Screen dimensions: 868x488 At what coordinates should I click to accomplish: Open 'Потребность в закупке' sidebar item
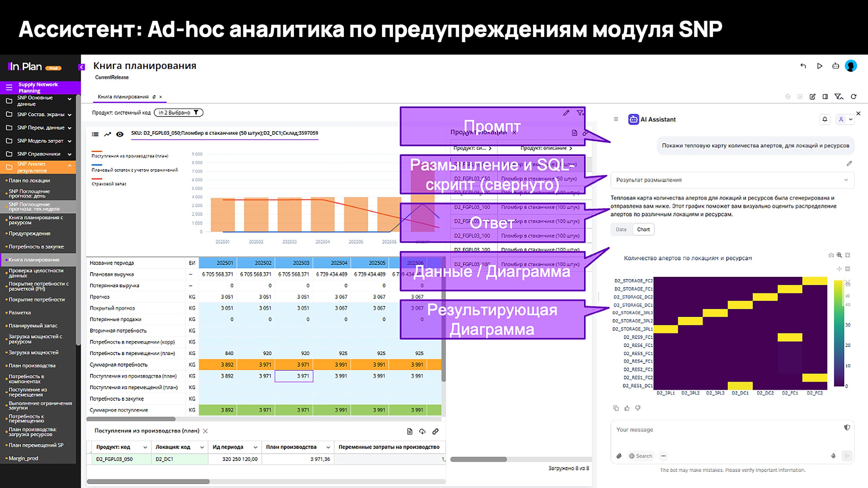[x=36, y=247]
